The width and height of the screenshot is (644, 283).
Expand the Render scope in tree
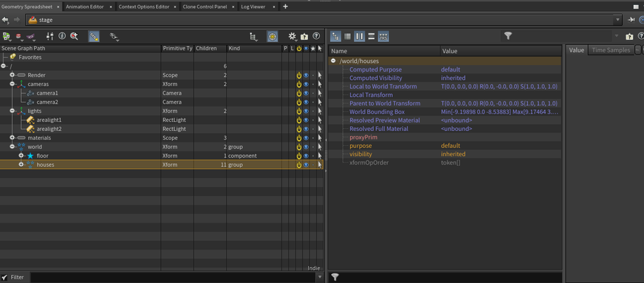(x=12, y=75)
